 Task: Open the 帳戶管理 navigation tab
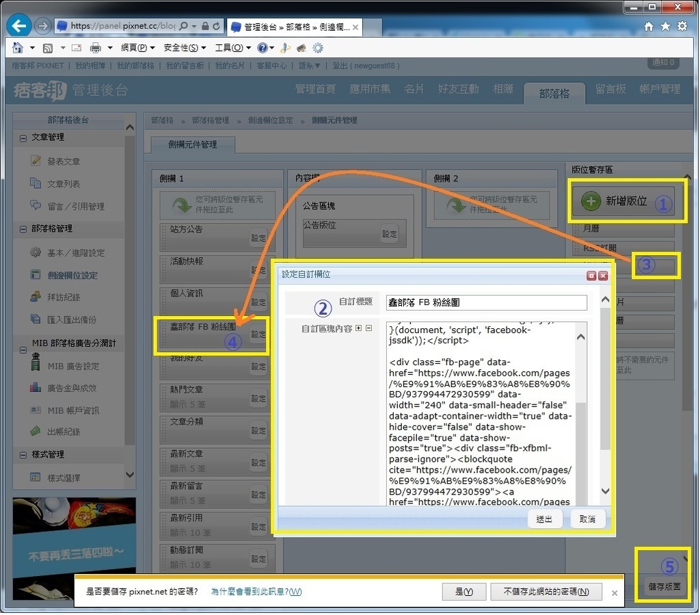660,89
